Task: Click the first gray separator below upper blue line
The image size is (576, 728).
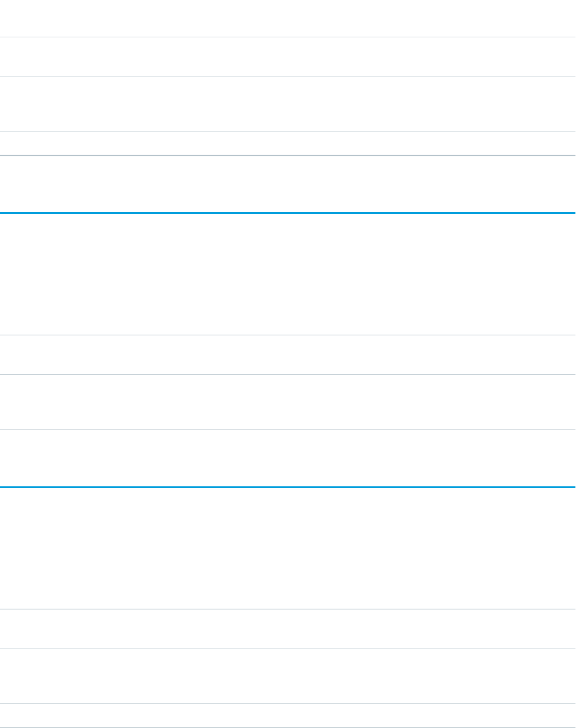Action: [x=288, y=336]
